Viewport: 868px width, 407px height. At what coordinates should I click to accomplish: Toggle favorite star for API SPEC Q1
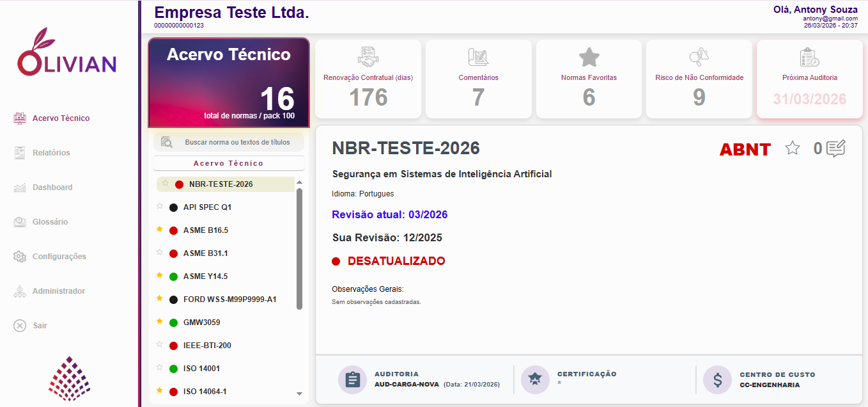(x=159, y=207)
